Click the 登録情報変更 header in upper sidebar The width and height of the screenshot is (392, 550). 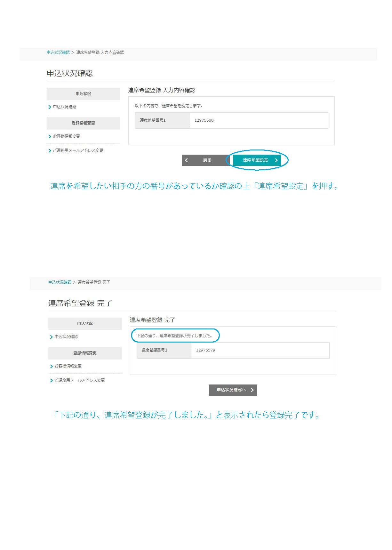click(x=83, y=123)
